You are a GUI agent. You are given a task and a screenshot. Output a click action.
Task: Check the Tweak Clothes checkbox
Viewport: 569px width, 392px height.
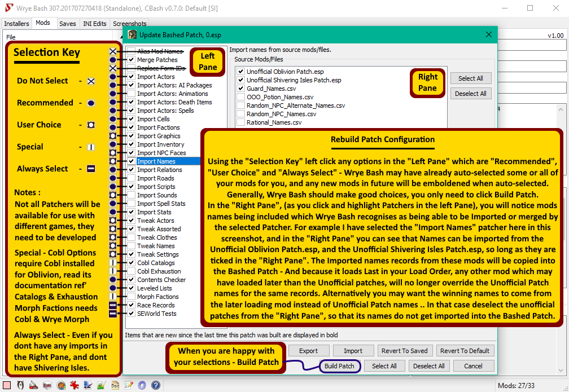(x=132, y=237)
